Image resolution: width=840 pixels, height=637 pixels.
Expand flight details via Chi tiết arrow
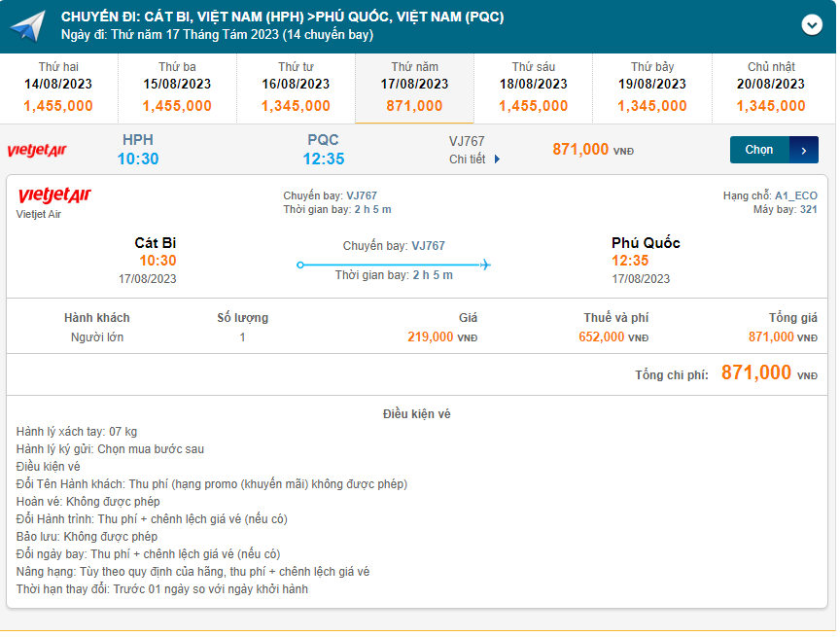[498, 159]
